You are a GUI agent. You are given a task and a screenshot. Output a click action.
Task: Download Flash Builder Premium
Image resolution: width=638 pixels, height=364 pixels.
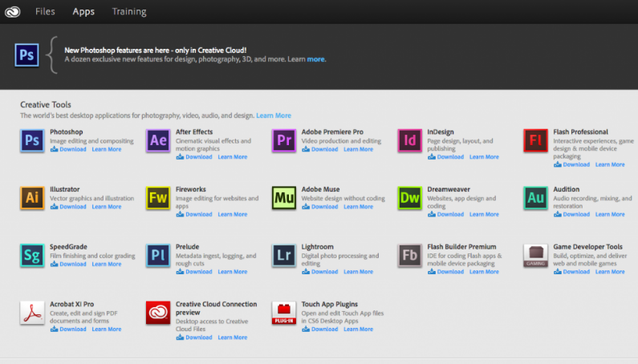pos(445,272)
